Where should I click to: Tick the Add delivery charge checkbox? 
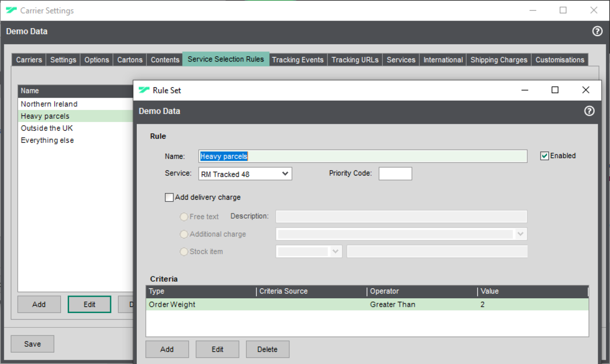coord(169,197)
